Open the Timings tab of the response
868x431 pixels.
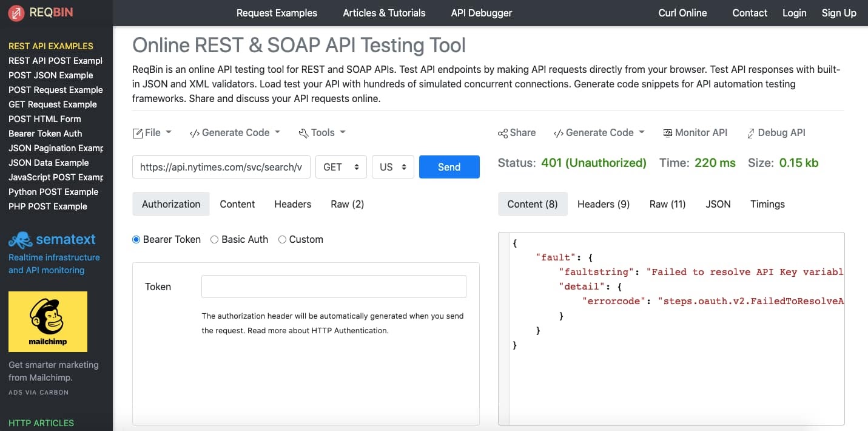pos(767,204)
